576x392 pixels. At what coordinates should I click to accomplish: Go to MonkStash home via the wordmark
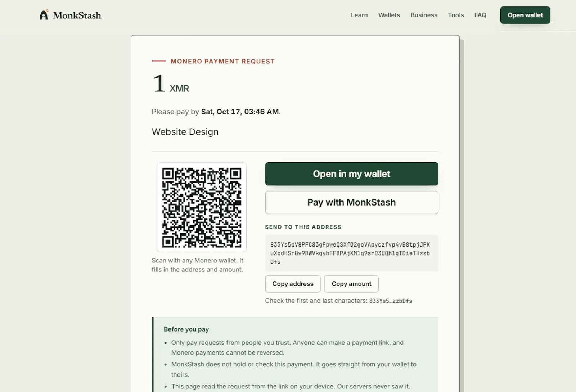point(77,15)
